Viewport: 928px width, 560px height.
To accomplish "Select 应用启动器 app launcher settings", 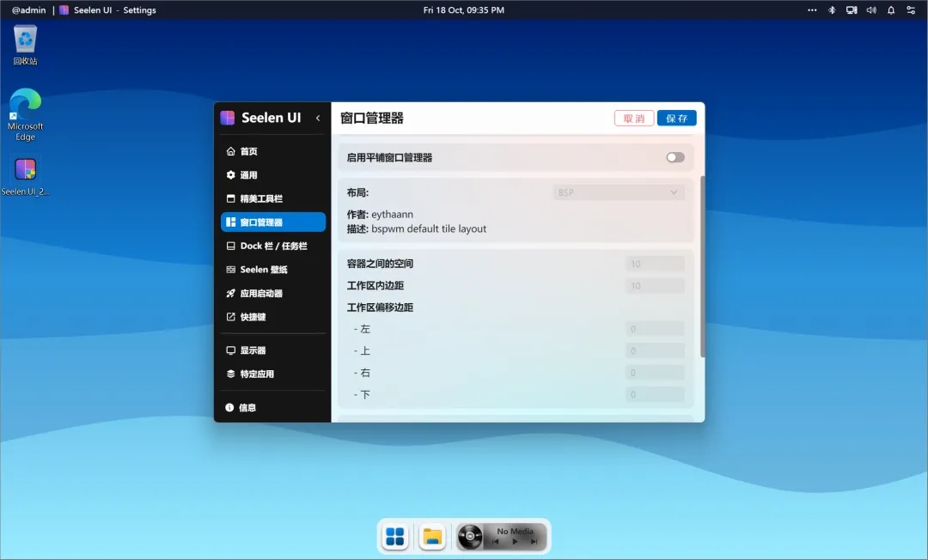I will [x=267, y=293].
